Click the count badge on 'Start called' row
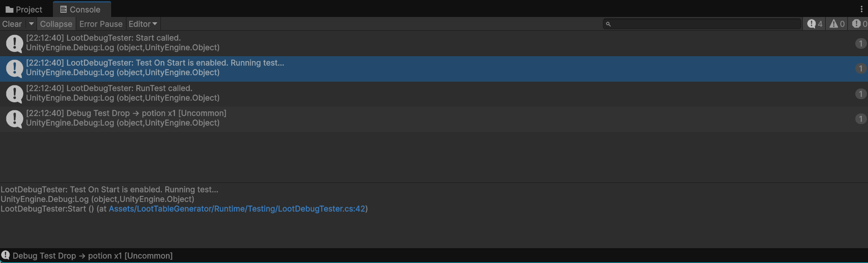This screenshot has width=868, height=263. [x=861, y=43]
